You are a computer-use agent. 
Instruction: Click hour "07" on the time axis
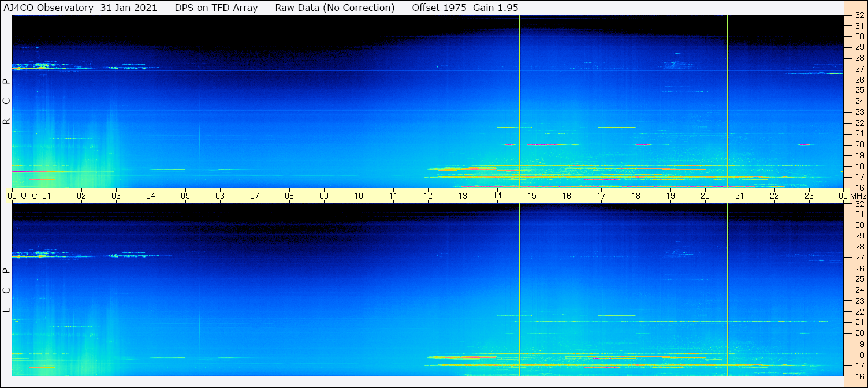[255, 196]
